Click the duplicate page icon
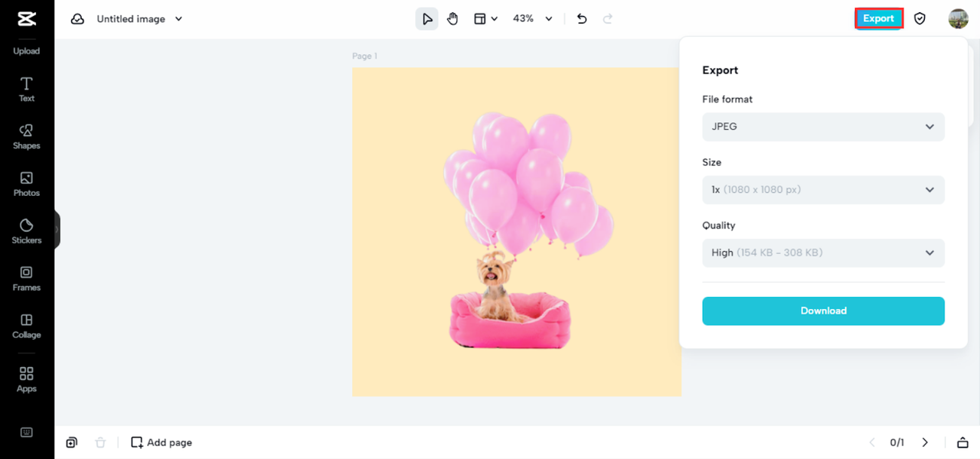 click(72, 442)
